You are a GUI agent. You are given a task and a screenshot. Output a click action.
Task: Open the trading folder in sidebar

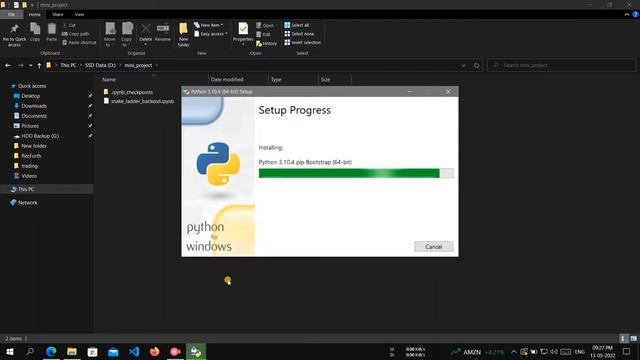click(29, 166)
